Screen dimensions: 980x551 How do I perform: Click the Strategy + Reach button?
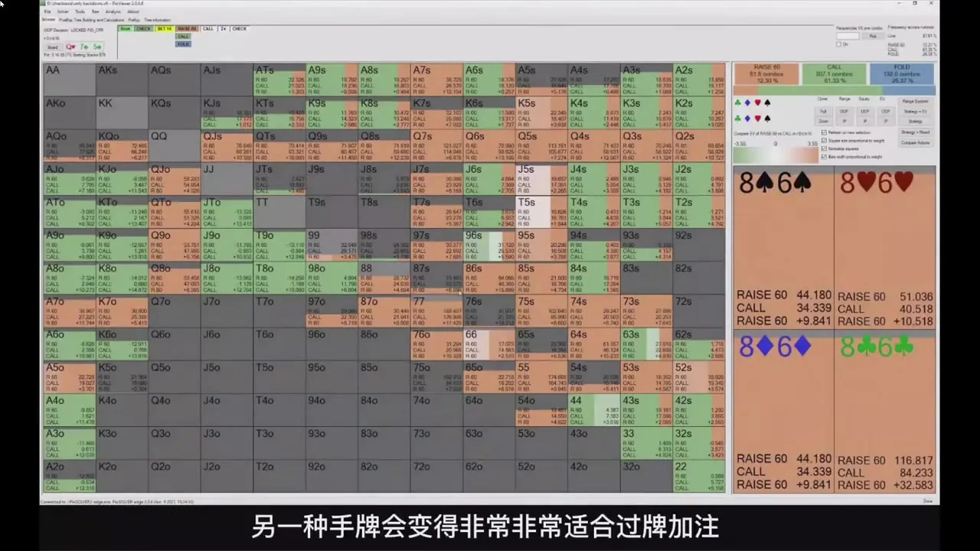[914, 132]
